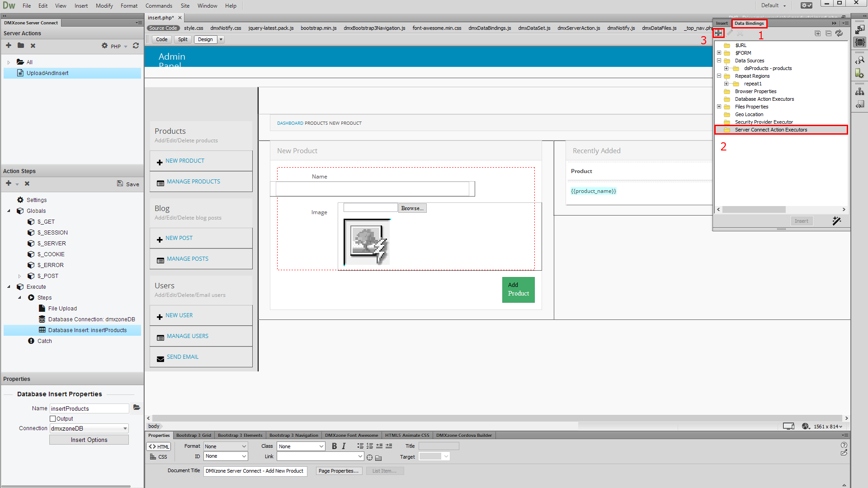Image resolution: width=868 pixels, height=488 pixels.
Task: Switch Properties to CSS mode
Action: tap(159, 457)
